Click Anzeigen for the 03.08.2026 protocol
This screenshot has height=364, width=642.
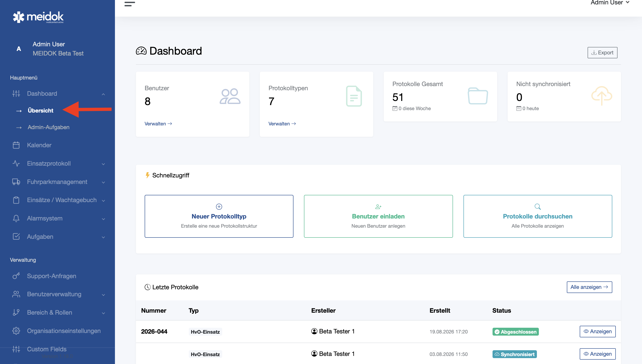pyautogui.click(x=597, y=354)
